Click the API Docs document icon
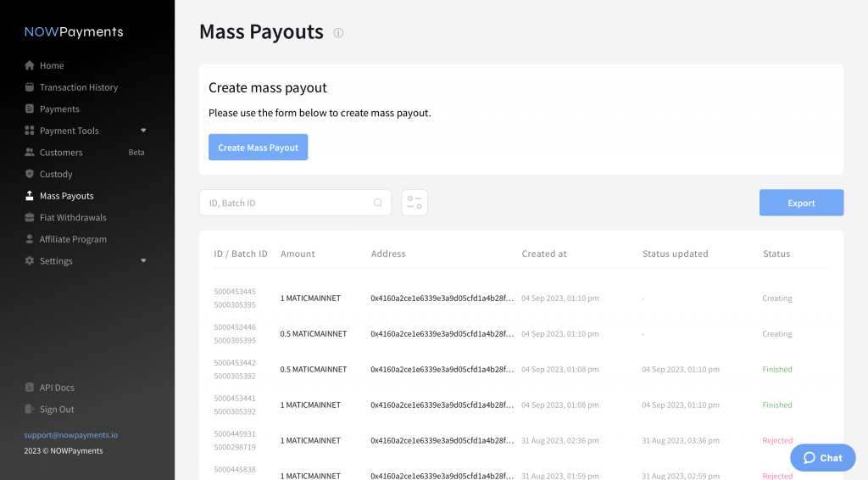The width and height of the screenshot is (868, 480). tap(30, 387)
